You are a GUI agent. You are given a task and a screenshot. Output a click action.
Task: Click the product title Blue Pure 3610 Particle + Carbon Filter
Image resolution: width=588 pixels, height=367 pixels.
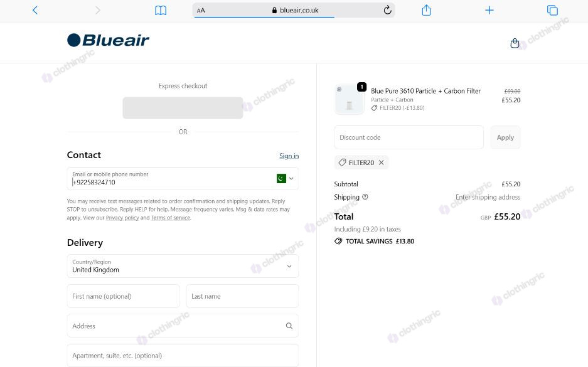coord(425,91)
